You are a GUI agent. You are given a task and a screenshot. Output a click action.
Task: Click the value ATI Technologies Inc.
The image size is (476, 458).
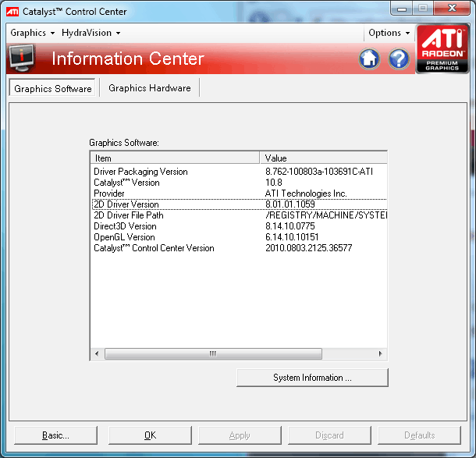306,193
